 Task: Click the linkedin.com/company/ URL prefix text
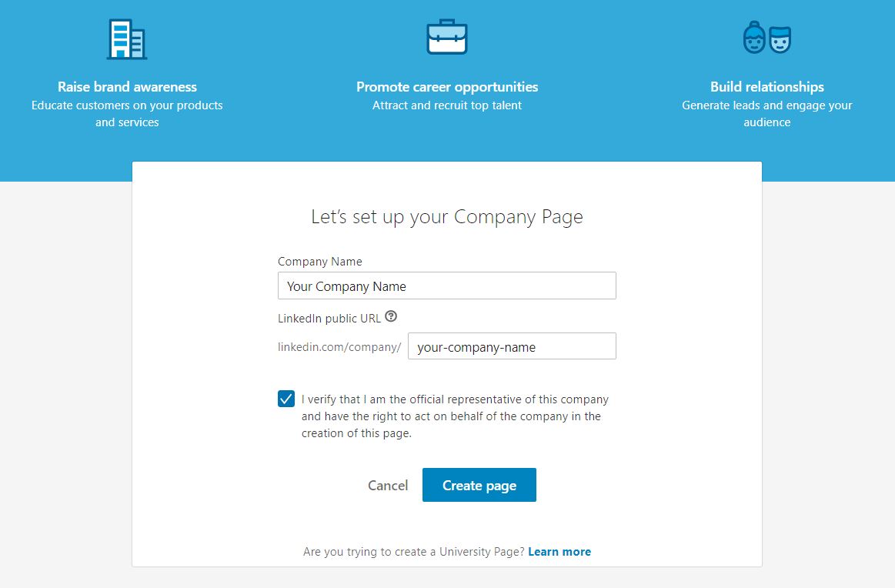(x=339, y=346)
